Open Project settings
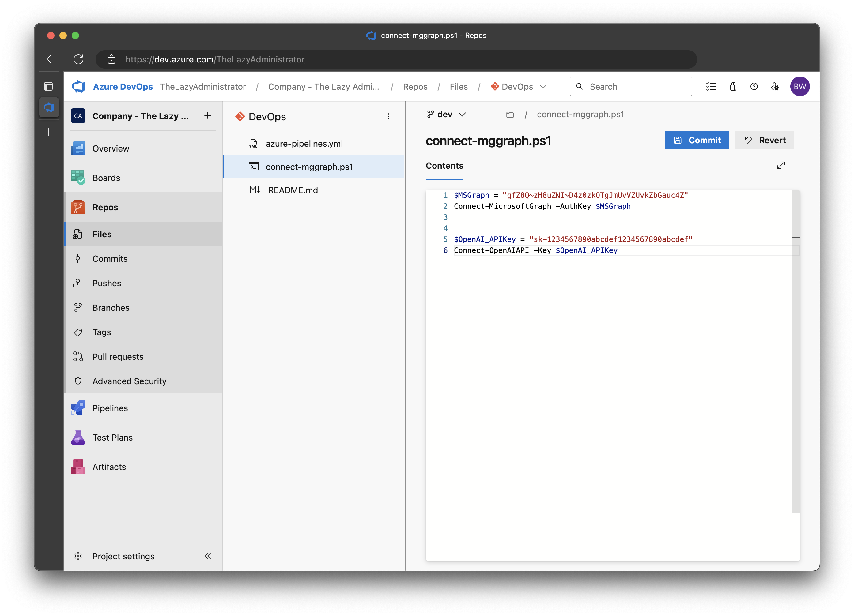 [123, 556]
